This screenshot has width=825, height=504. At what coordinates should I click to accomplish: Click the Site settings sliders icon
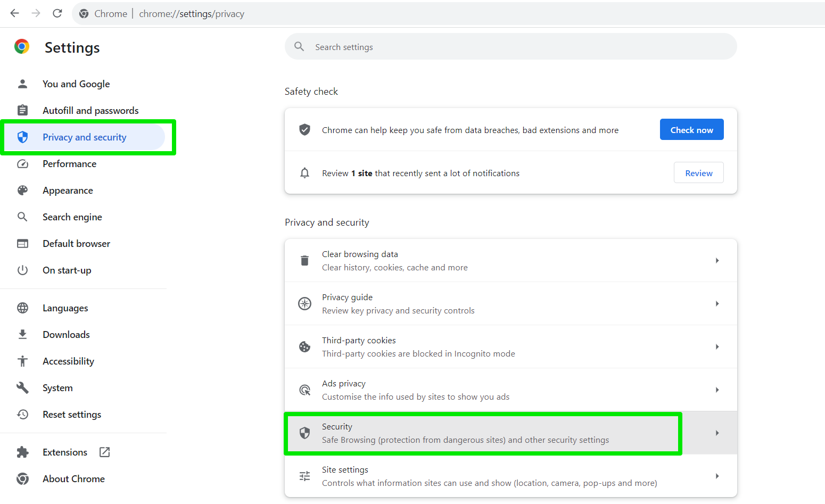[304, 476]
